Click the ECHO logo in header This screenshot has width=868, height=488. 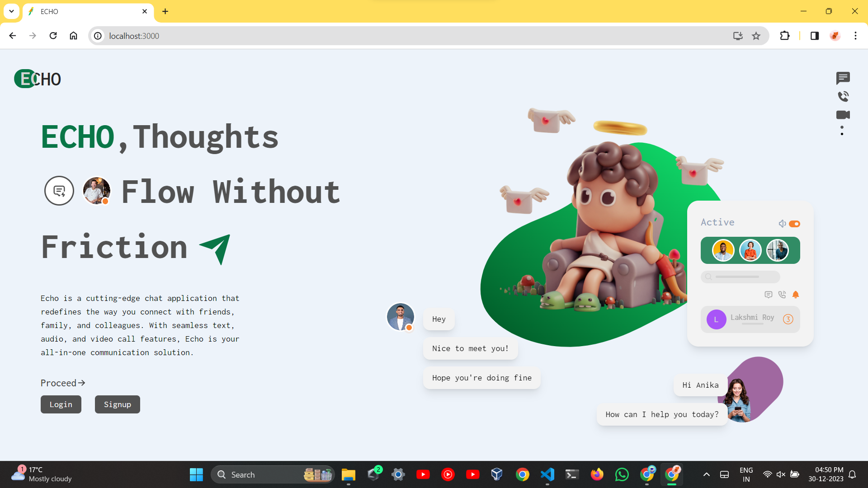[x=38, y=79]
